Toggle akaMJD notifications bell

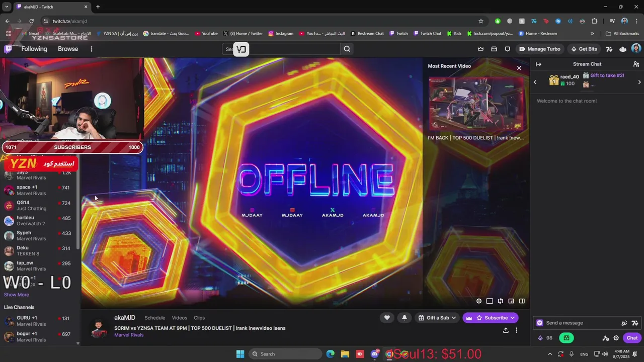pos(405,318)
